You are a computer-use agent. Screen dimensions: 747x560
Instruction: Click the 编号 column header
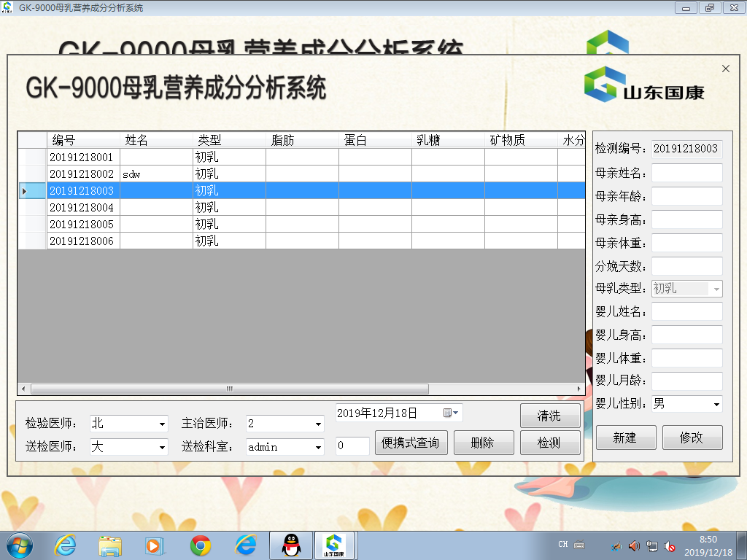coord(83,140)
